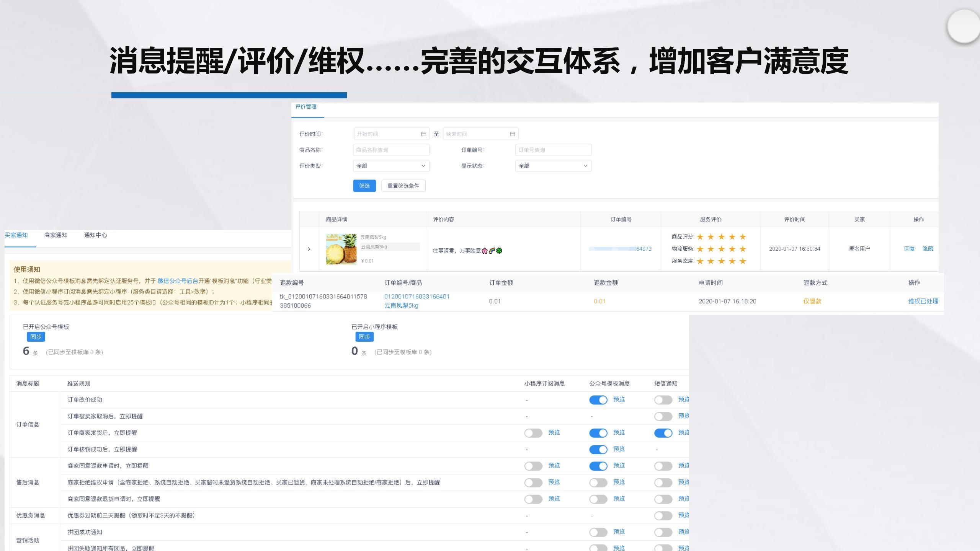Enable 公众号模板消息 for 拼团成功通知
This screenshot has width=980, height=551.
pyautogui.click(x=598, y=532)
